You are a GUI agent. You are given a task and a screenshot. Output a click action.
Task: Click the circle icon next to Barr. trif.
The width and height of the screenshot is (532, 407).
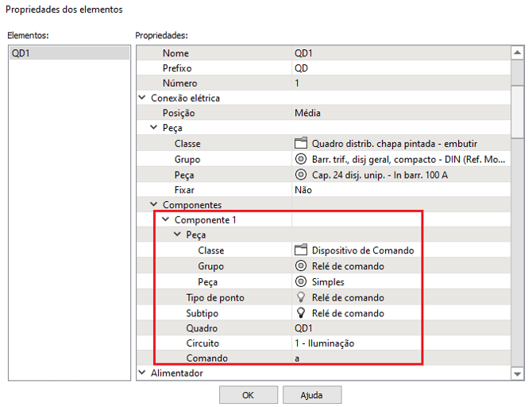point(300,159)
